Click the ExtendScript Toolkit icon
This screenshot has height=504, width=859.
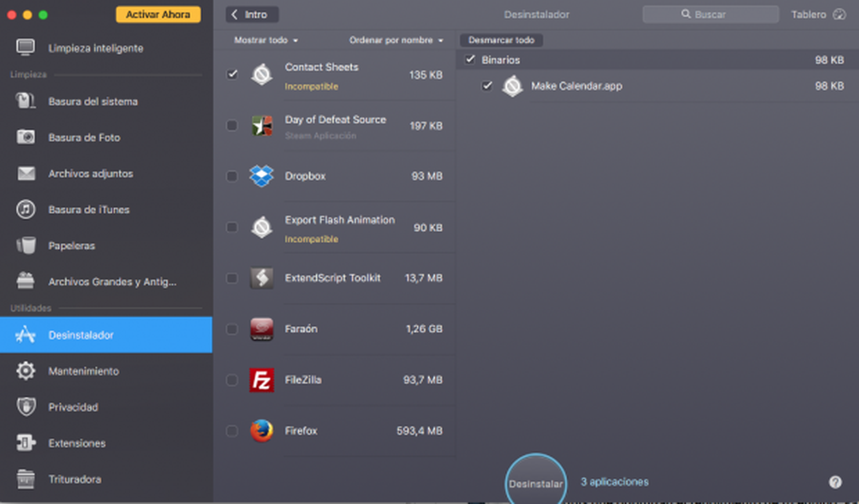coord(262,278)
